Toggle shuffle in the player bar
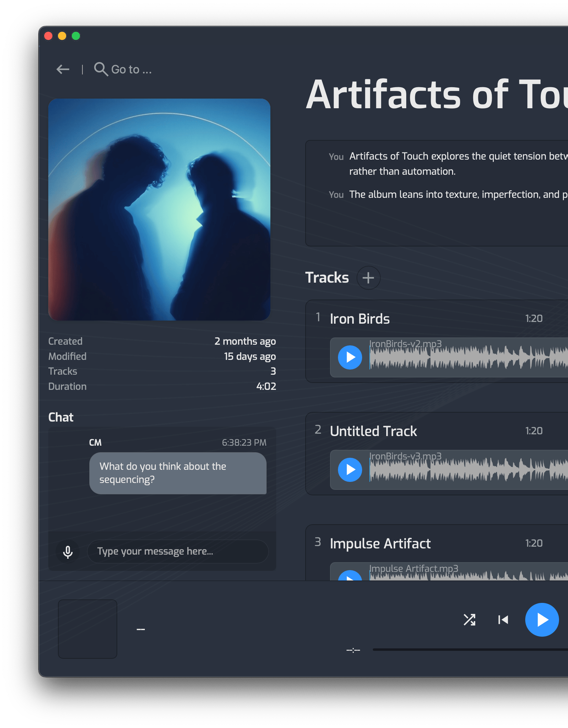568x728 pixels. coord(469,620)
